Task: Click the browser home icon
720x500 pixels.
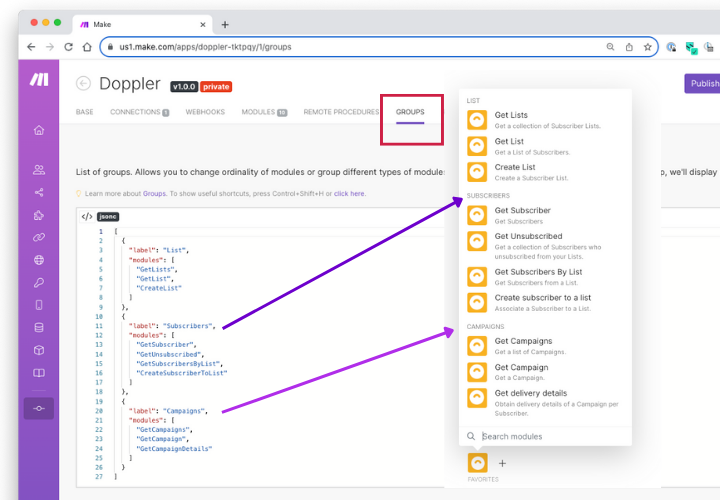Action: pos(87,47)
